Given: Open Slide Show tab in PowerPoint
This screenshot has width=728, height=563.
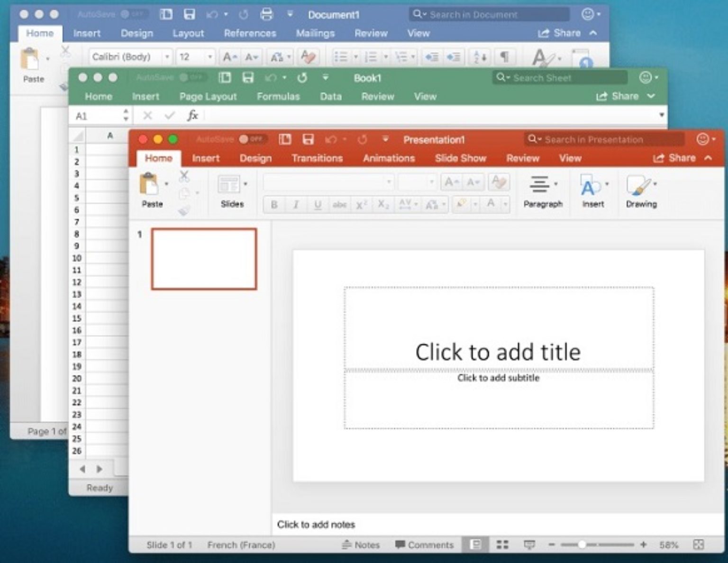Looking at the screenshot, I should click(x=461, y=158).
